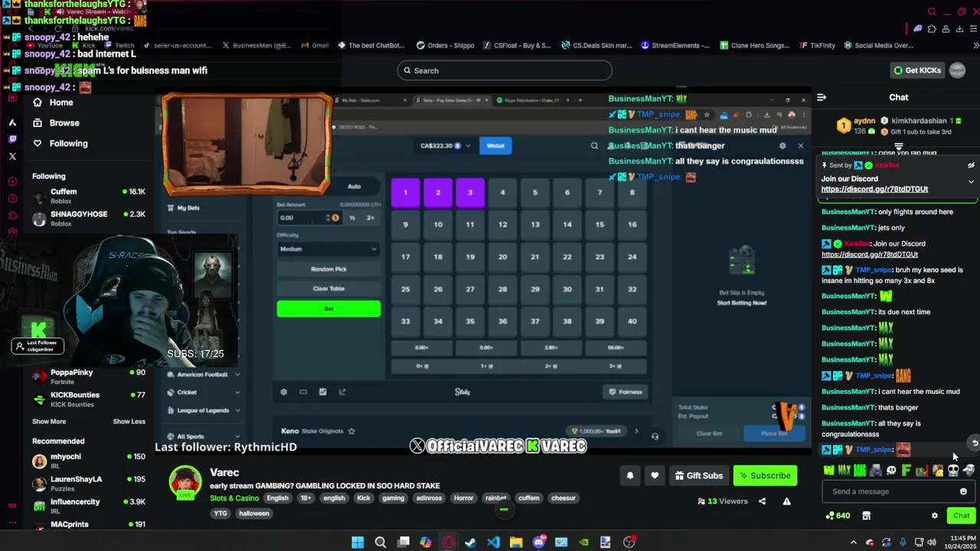Toggle the notification bell for Varec
This screenshot has width=980, height=551.
(x=630, y=475)
